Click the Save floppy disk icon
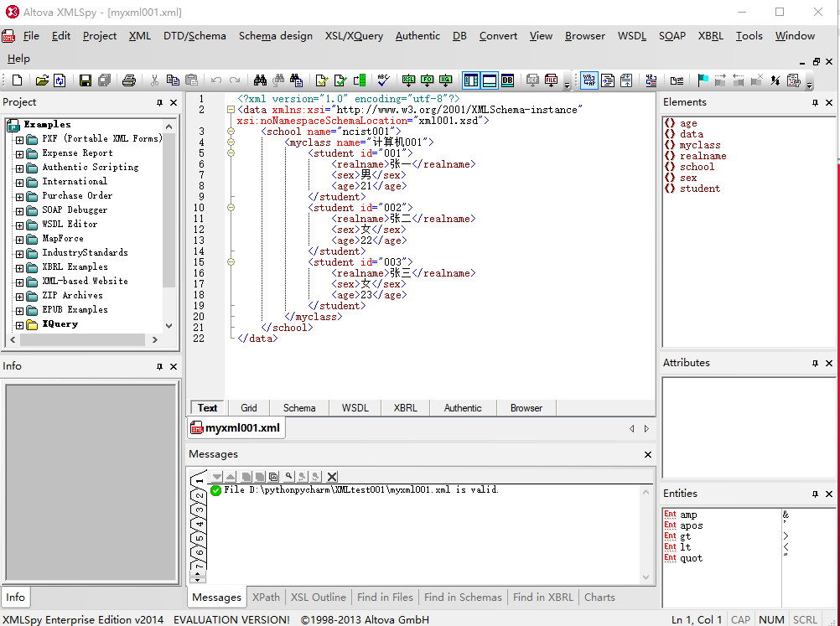Viewport: 840px width, 626px height. tap(86, 80)
